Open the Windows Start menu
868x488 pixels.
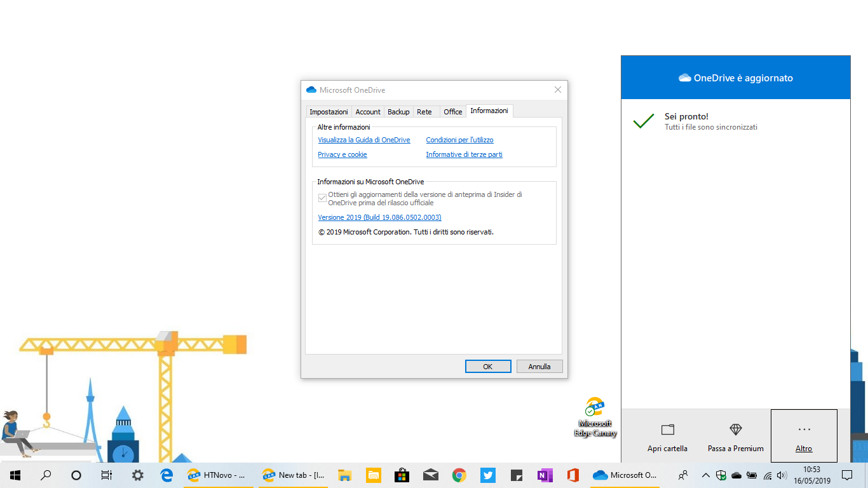pyautogui.click(x=15, y=475)
